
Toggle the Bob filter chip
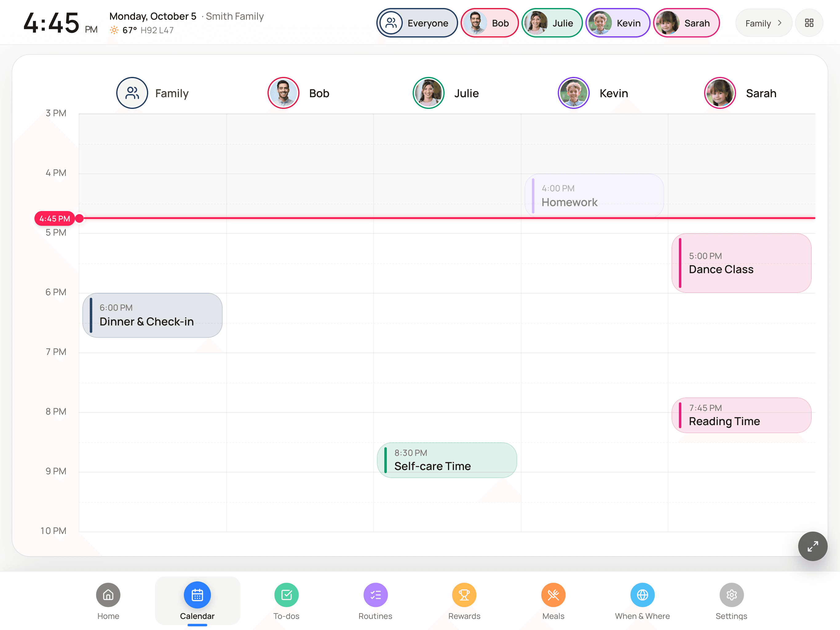489,23
